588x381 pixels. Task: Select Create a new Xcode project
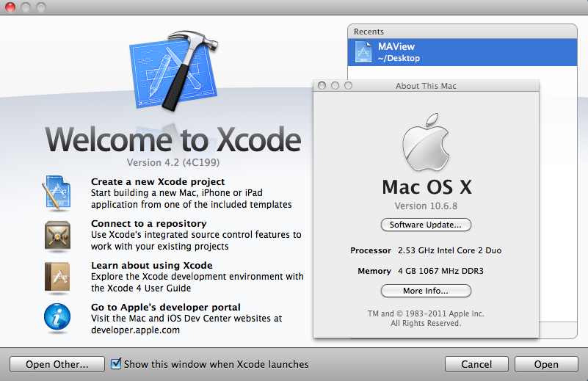[x=158, y=181]
